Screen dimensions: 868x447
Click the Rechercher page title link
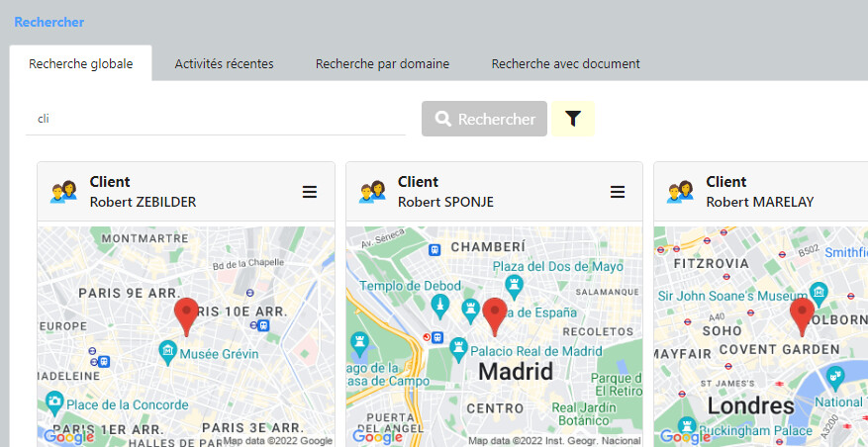(49, 22)
